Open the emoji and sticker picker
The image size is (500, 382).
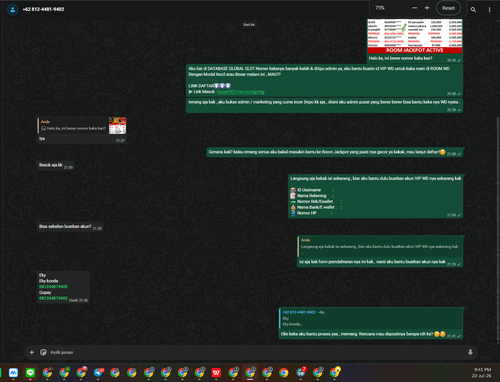click(43, 352)
